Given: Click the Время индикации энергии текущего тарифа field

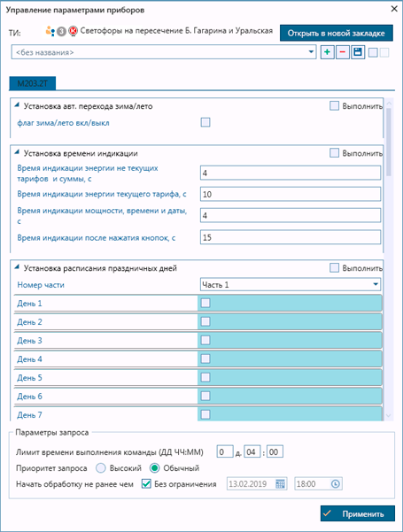Looking at the screenshot, I should pyautogui.click(x=291, y=194).
